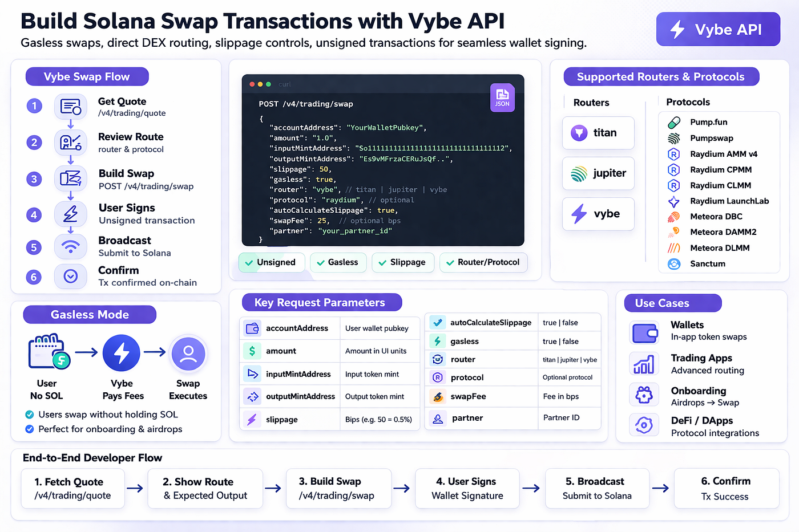Select the Review Route step icon
Image resolution: width=799 pixels, height=532 pixels.
point(71,142)
